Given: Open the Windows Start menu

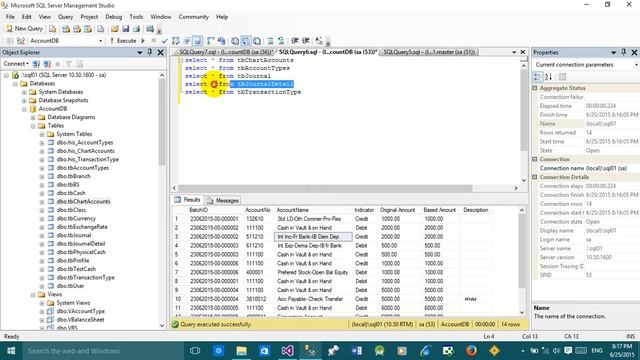Looking at the screenshot, I should pos(11,351).
